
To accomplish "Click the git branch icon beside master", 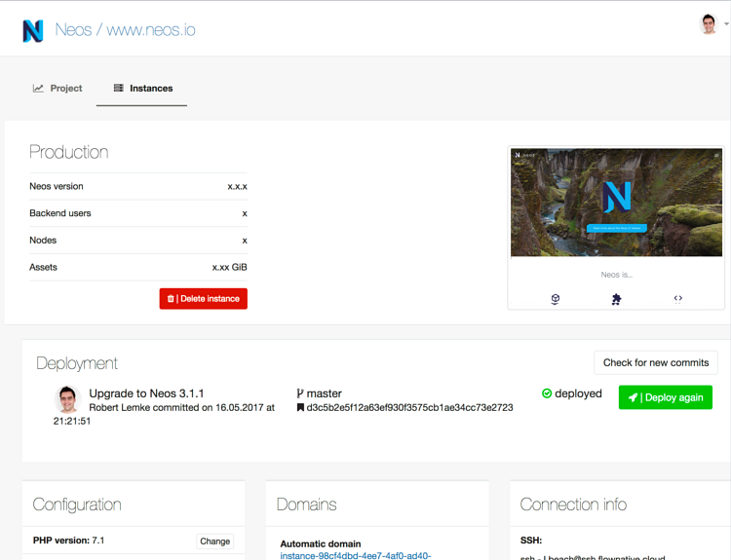I will coord(300,393).
